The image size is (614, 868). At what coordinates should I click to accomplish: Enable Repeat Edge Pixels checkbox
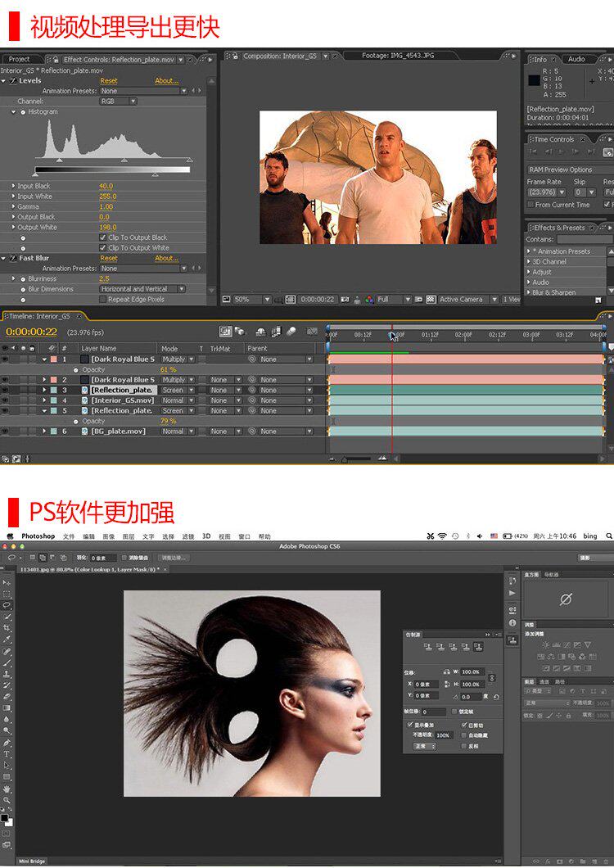(102, 300)
